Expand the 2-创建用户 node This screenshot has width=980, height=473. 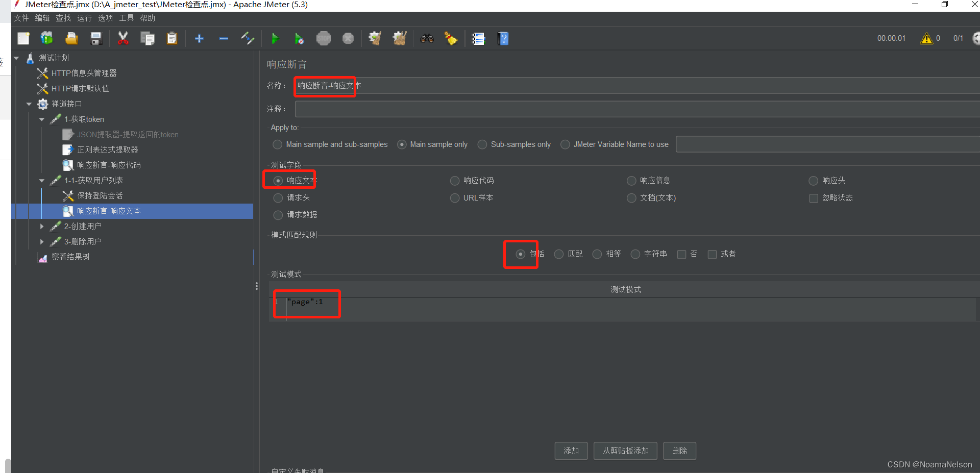pos(42,226)
